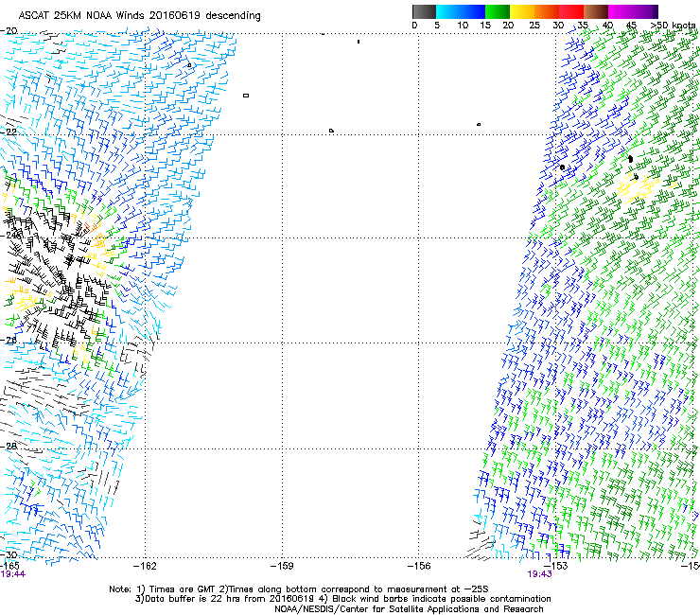The image size is (700, 615).
Task: Click the '-156' longitude axis label
Action: click(x=419, y=567)
